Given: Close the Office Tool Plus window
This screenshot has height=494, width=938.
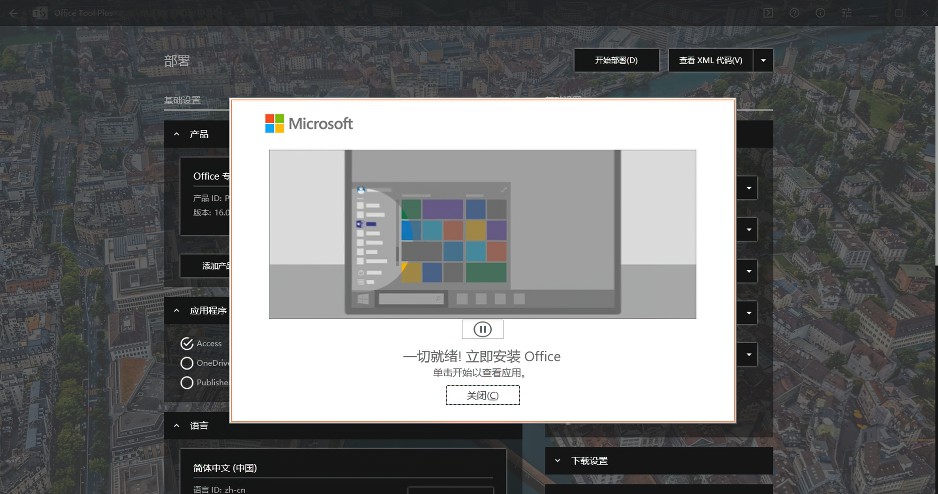Looking at the screenshot, I should coord(924,13).
